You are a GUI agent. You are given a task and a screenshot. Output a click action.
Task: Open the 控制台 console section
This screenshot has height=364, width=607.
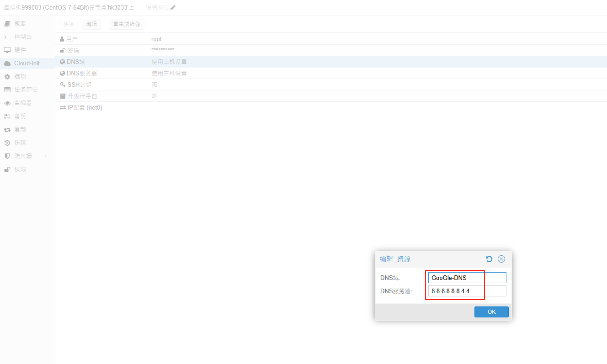pyautogui.click(x=23, y=37)
